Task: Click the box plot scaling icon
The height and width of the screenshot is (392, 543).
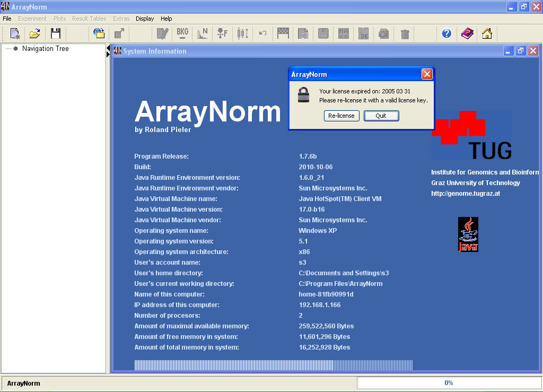Action: 243,33
